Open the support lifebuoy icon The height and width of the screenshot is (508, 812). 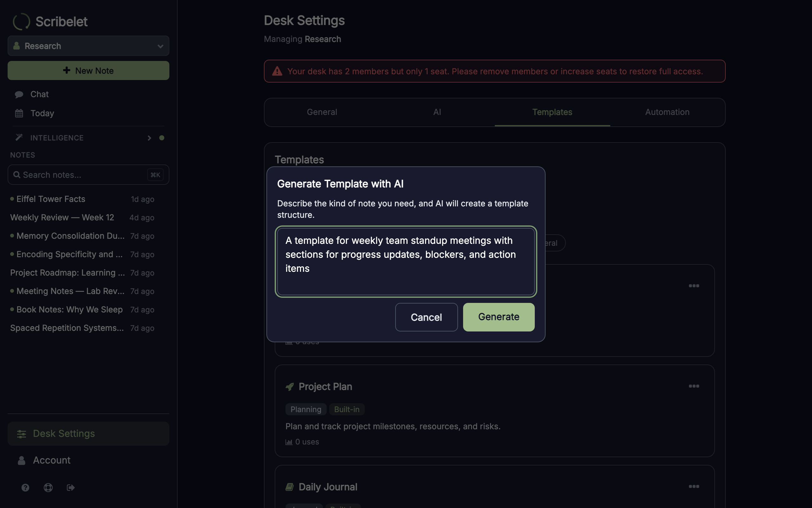(48, 487)
